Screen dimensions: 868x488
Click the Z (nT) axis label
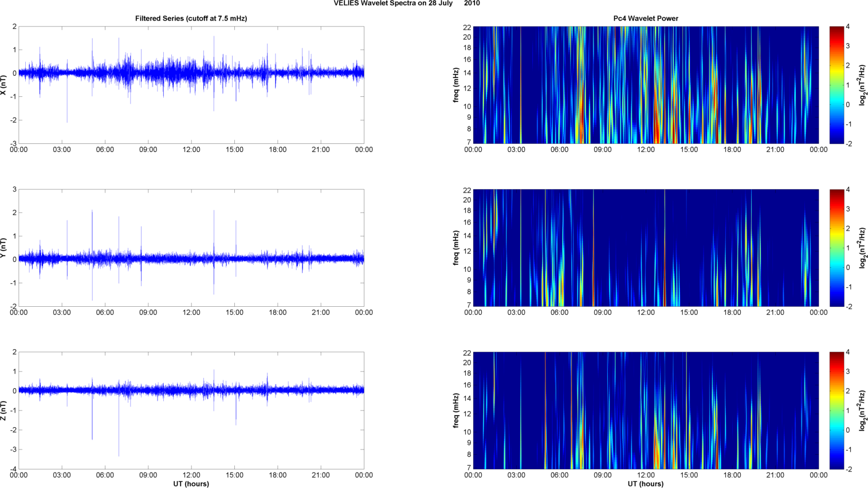pos(3,411)
